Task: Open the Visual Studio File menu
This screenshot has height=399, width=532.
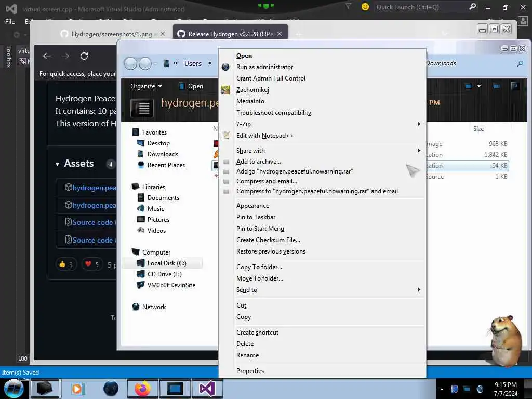Action: pos(10,22)
